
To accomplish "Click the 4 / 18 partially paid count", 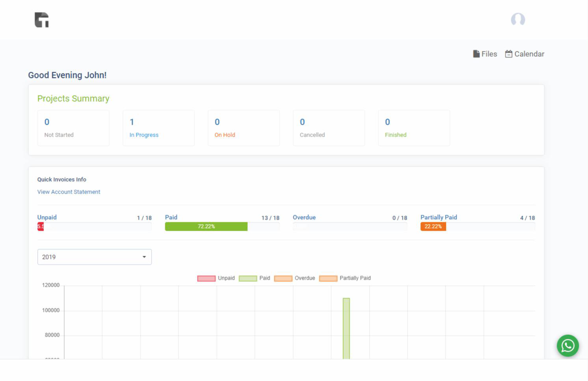I will point(527,218).
